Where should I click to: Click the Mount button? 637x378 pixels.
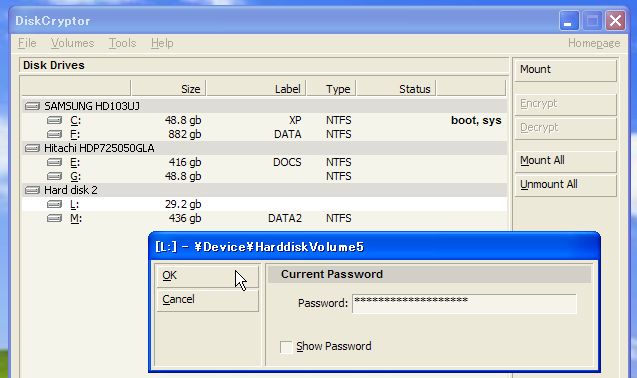(566, 70)
